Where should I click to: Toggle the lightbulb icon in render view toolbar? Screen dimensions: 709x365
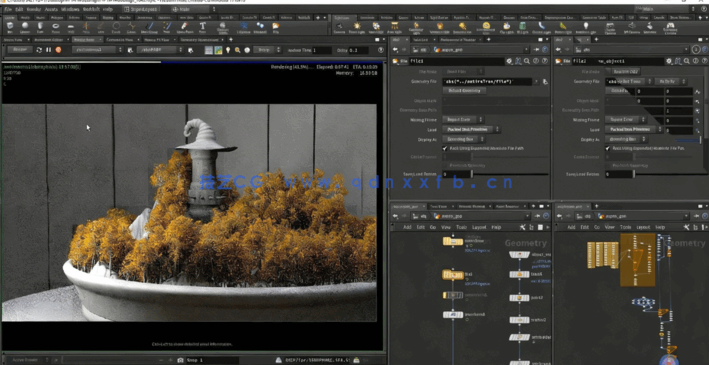[228, 50]
